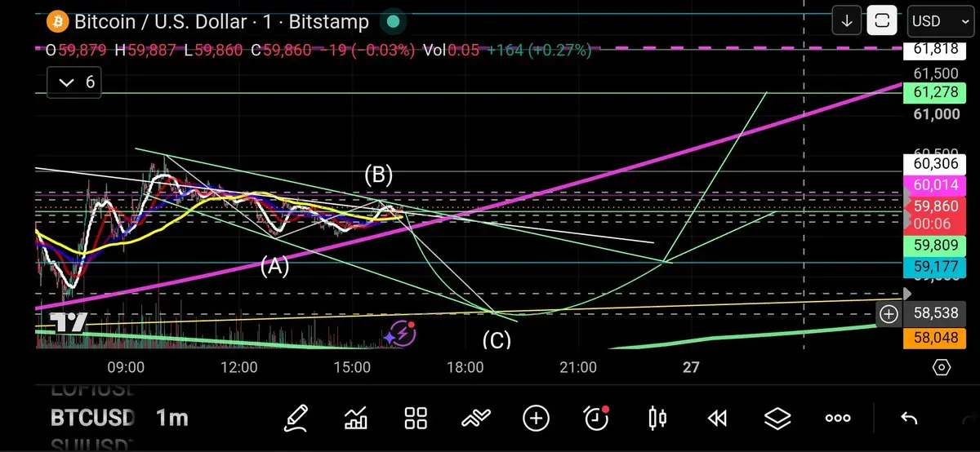Image resolution: width=980 pixels, height=452 pixels.
Task: Tap the 61,500 price scale value
Action: [x=937, y=73]
